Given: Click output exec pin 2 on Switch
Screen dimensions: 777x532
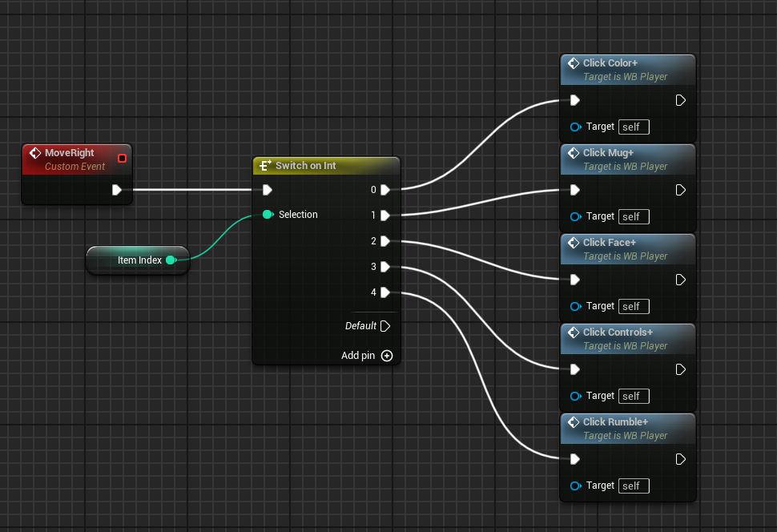Looking at the screenshot, I should tap(385, 241).
